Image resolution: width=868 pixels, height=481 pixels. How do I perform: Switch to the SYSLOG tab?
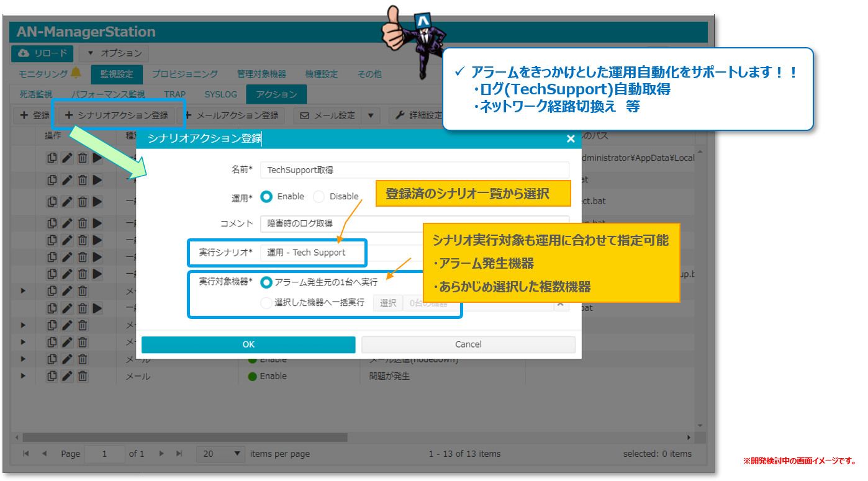(x=220, y=94)
